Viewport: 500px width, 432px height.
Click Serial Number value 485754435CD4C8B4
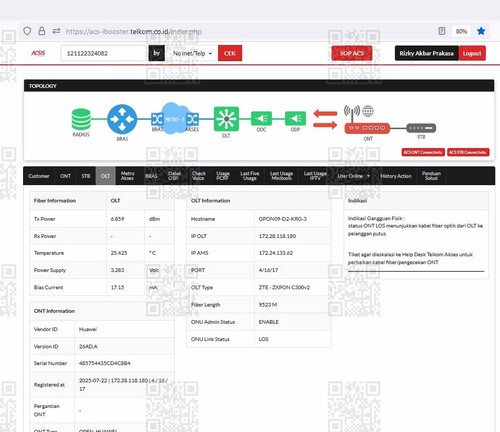105,363
